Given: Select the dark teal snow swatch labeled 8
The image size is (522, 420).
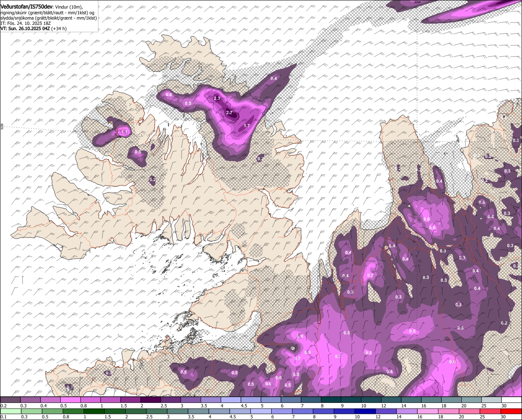Looking at the screenshot, I should [x=331, y=400].
